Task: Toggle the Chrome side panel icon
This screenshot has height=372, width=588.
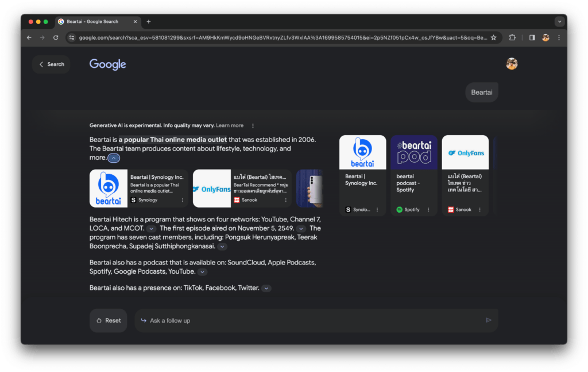Action: pos(532,37)
